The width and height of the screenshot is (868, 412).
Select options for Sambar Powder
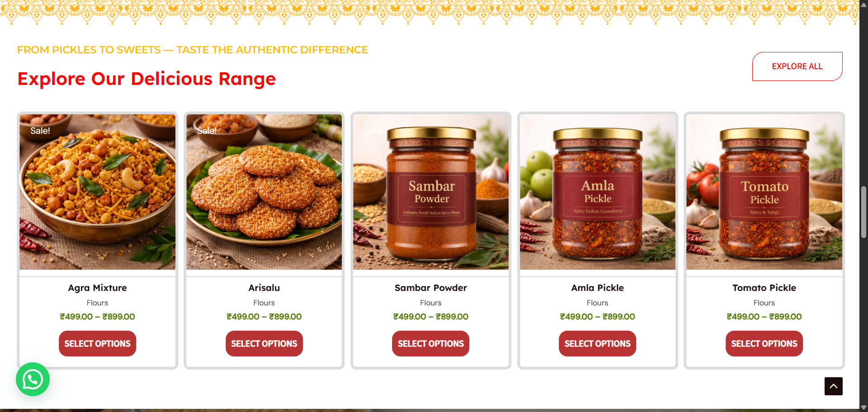[431, 344]
